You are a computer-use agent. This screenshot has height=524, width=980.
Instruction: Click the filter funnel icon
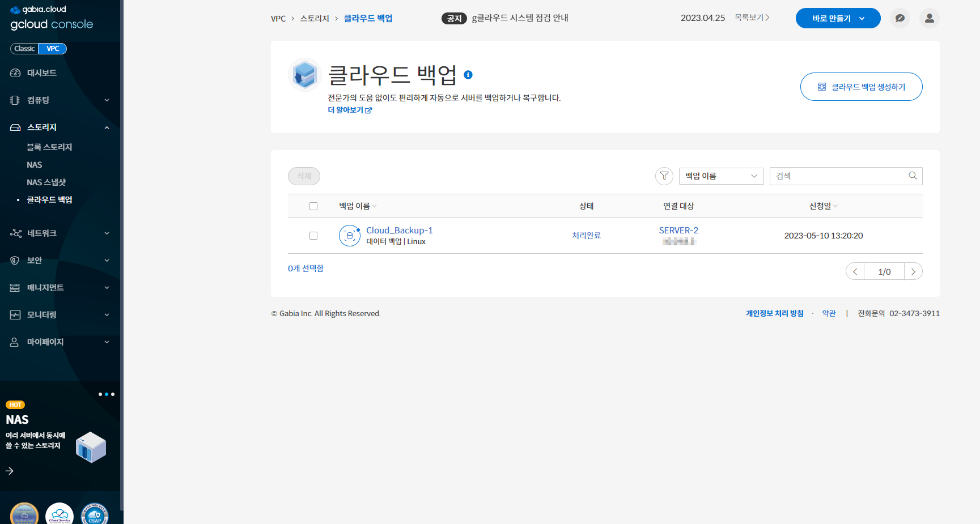[664, 176]
